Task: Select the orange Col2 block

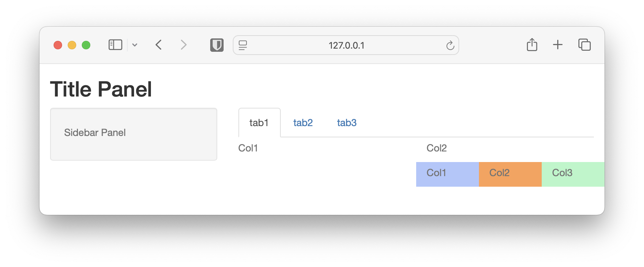Action: click(x=510, y=174)
